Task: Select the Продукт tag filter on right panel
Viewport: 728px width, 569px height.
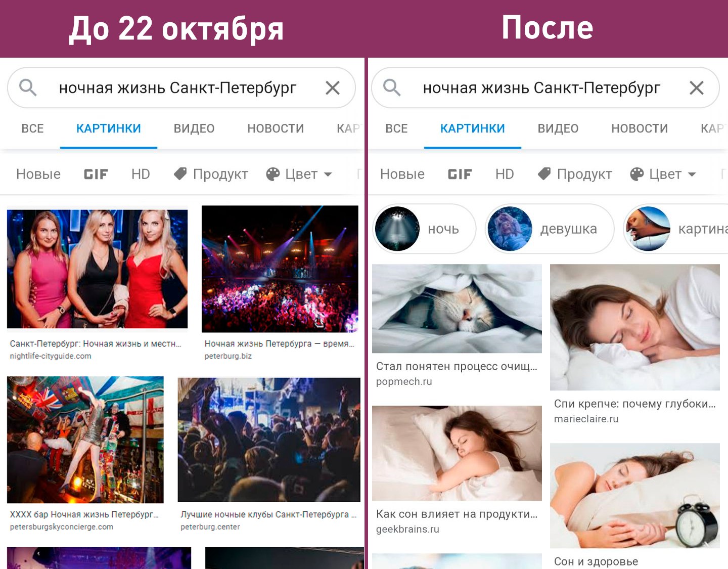Action: pos(575,174)
